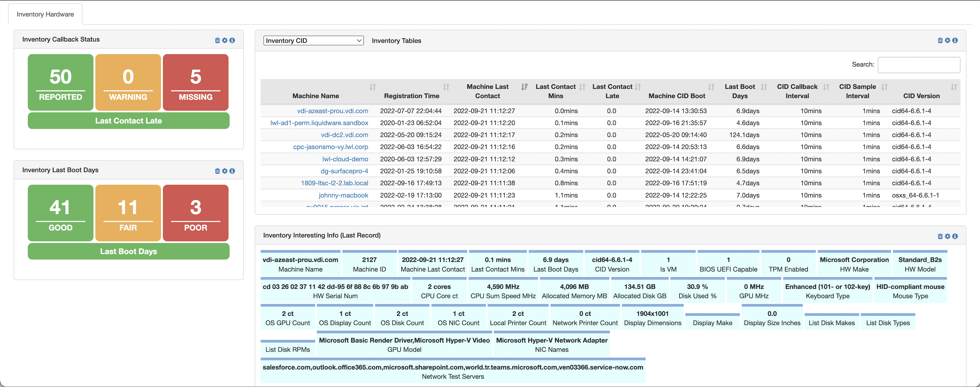
Task: Click the HID-compliant mouse Mouse Type tile
Action: [x=910, y=290]
